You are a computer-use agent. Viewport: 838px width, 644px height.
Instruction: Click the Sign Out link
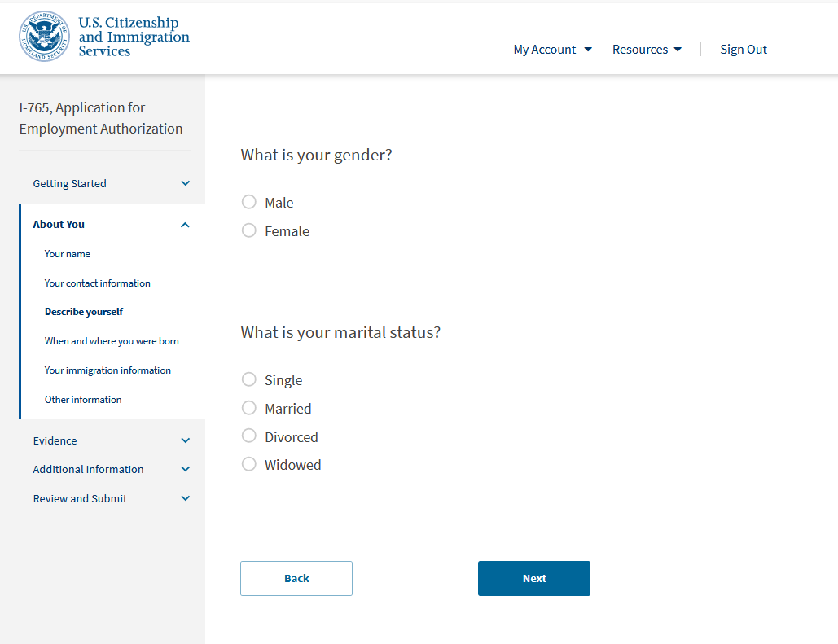(743, 50)
